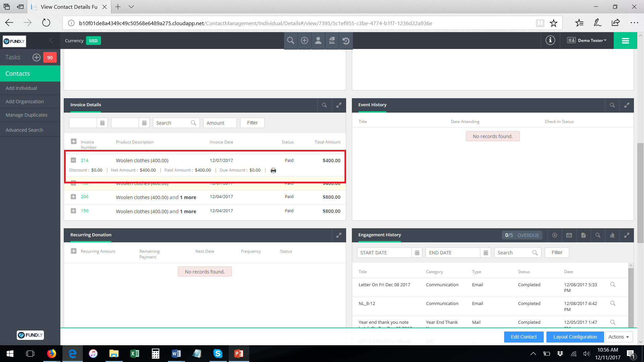Image resolution: width=644 pixels, height=362 pixels.
Task: Click the email envelope icon in Engagement History
Action: 569,235
